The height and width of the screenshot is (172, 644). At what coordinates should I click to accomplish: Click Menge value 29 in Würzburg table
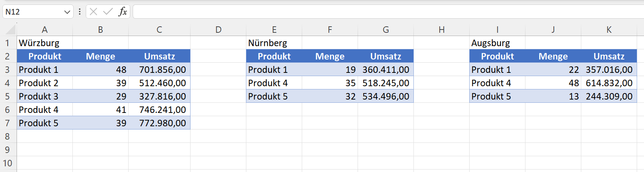tap(100, 96)
